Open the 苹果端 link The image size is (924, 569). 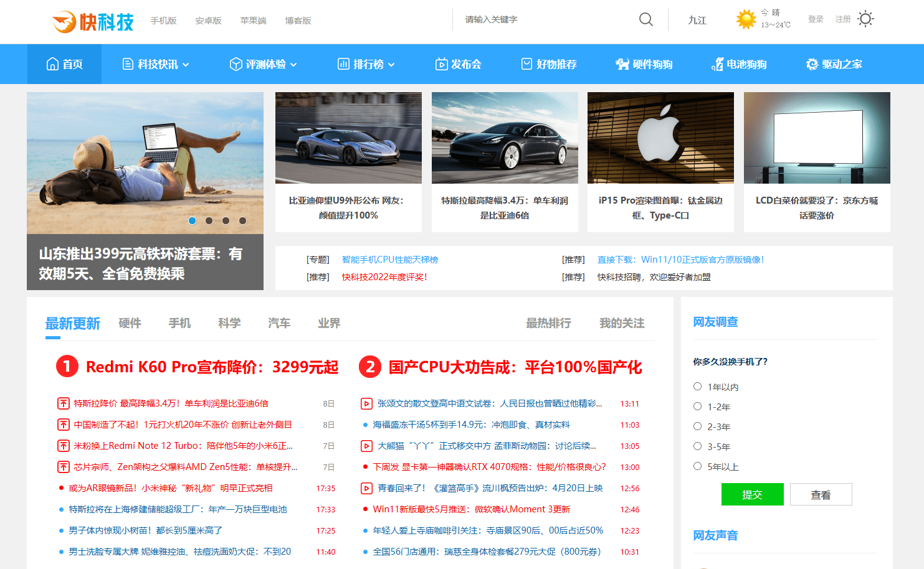pos(254,21)
